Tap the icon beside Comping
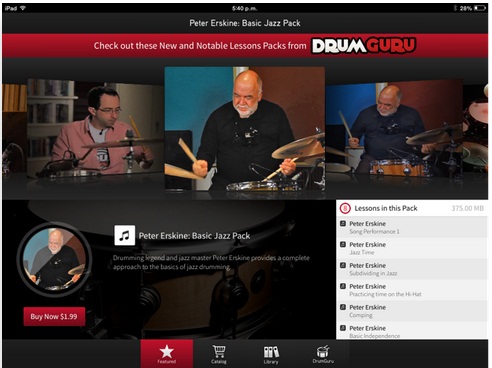This screenshot has width=492, height=368. click(343, 307)
